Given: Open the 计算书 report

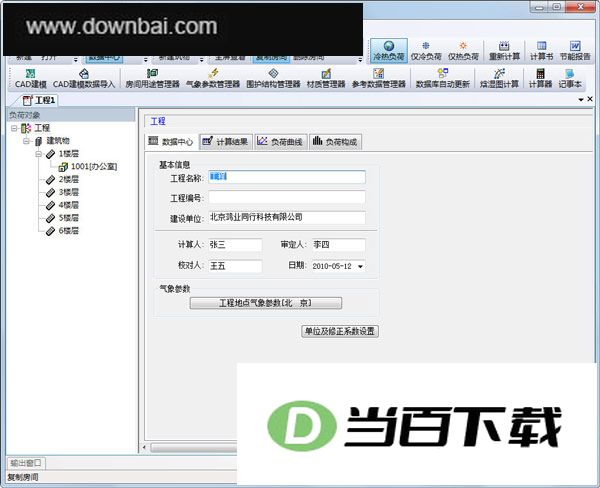Looking at the screenshot, I should click(541, 51).
